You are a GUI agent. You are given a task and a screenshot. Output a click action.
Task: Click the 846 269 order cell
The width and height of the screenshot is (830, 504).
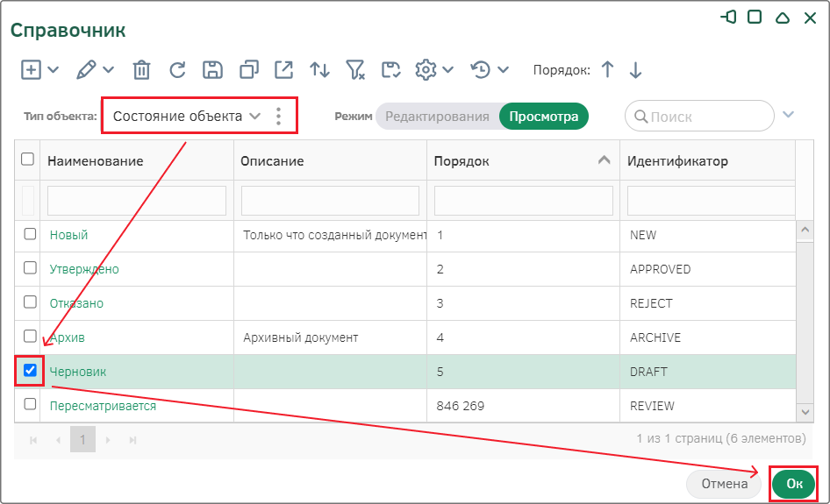pyautogui.click(x=523, y=406)
